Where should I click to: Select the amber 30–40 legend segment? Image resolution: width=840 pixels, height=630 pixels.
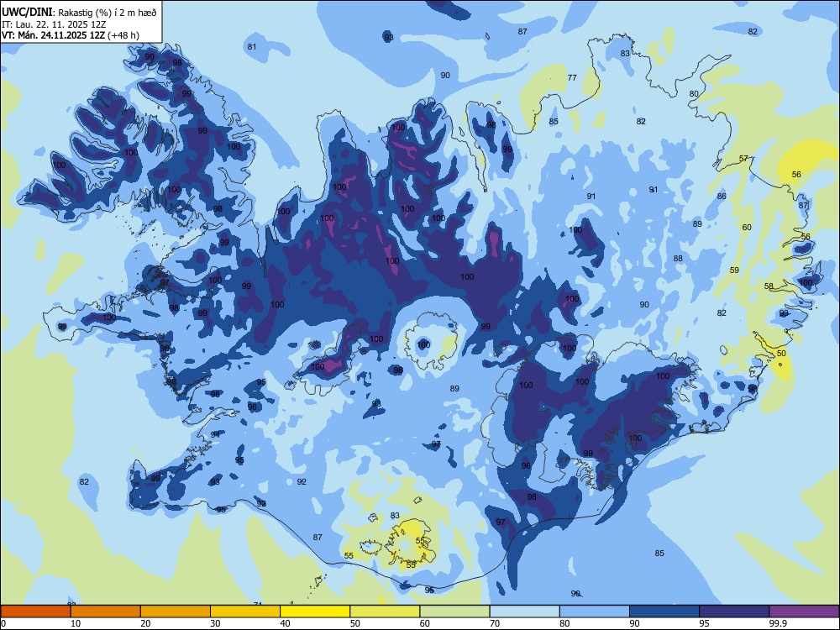tap(245, 612)
